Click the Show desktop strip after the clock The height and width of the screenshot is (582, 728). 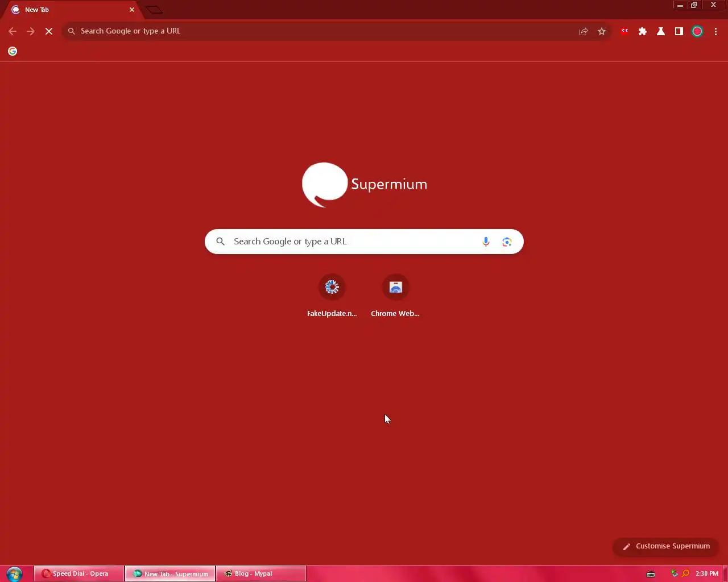coord(725,573)
